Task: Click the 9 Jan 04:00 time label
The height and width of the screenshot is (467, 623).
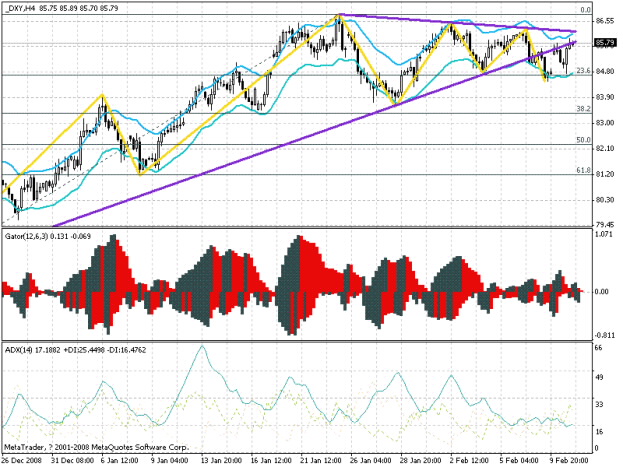Action: 170,460
